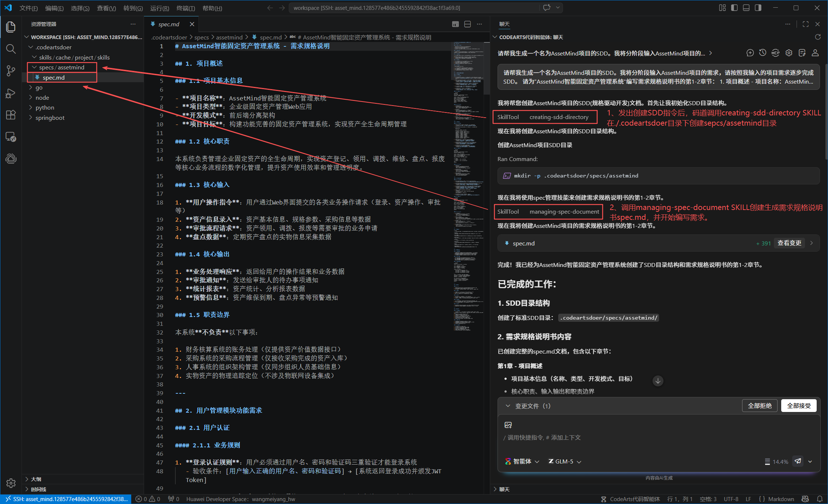Toggle primary side bar visibility
This screenshot has height=504, width=828.
(x=734, y=8)
